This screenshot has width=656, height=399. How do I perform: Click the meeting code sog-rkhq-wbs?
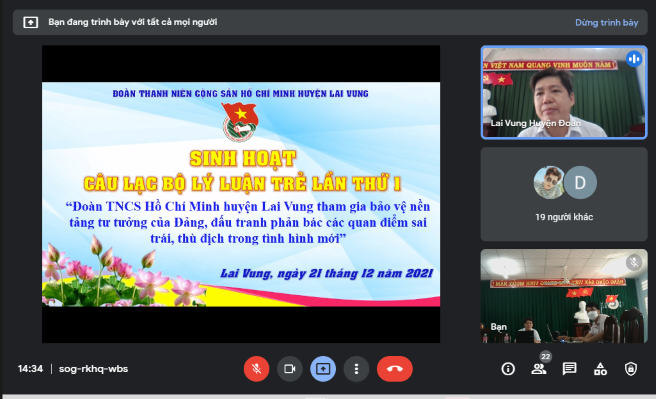point(93,369)
